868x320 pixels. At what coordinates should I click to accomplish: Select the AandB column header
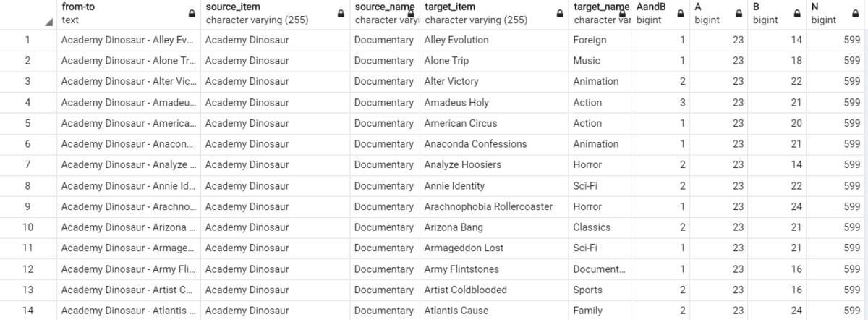660,14
